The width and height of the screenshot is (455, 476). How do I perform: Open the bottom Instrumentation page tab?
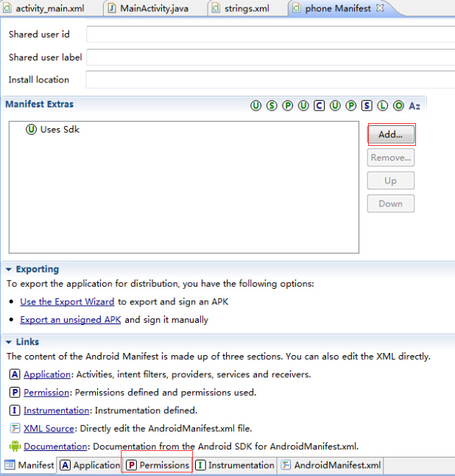(x=235, y=465)
